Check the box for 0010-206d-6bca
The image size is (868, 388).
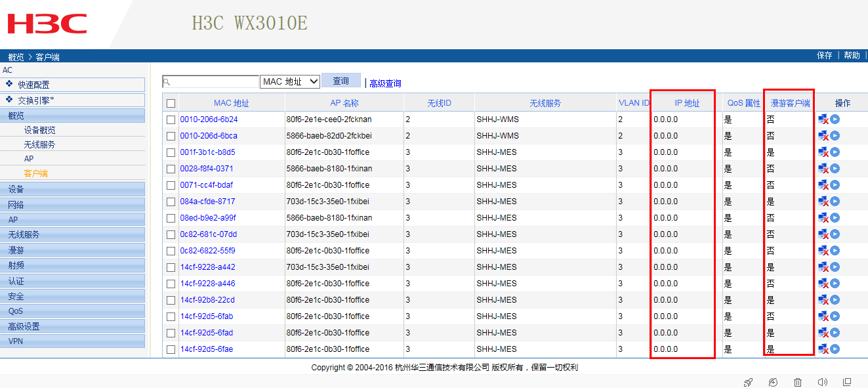click(x=171, y=136)
